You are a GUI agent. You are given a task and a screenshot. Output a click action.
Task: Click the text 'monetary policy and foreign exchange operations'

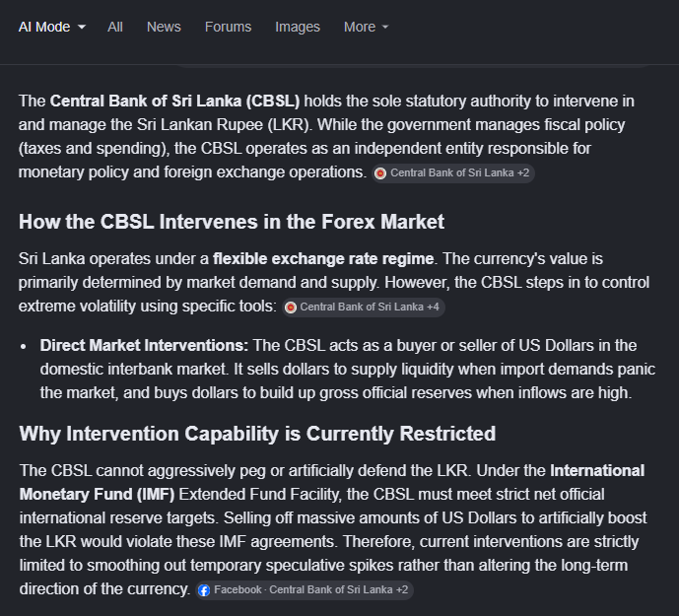click(x=190, y=171)
